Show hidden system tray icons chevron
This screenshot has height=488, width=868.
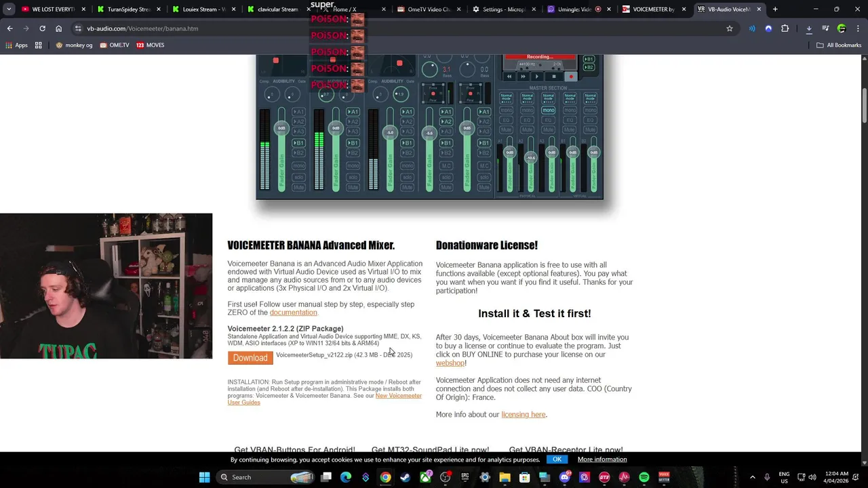click(752, 477)
